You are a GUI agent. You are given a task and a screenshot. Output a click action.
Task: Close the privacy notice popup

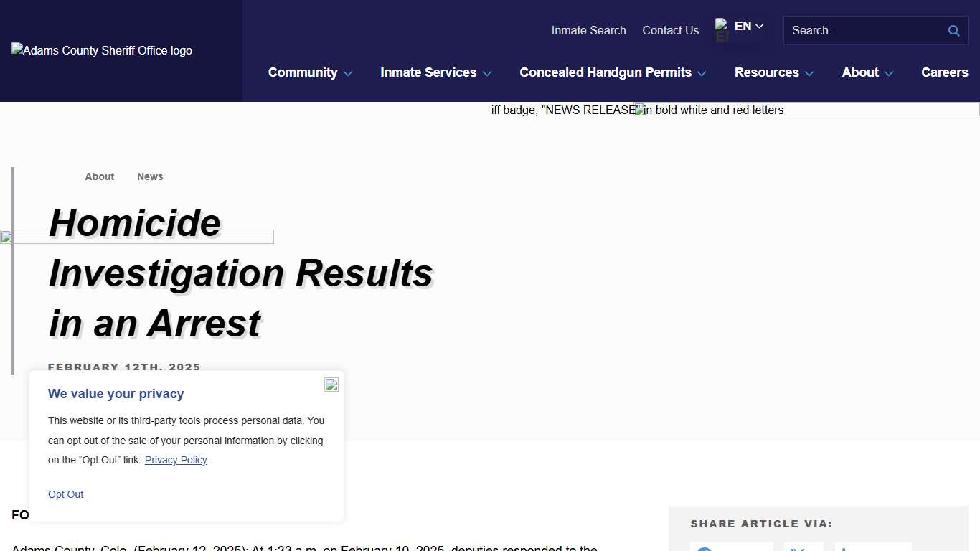tap(331, 385)
